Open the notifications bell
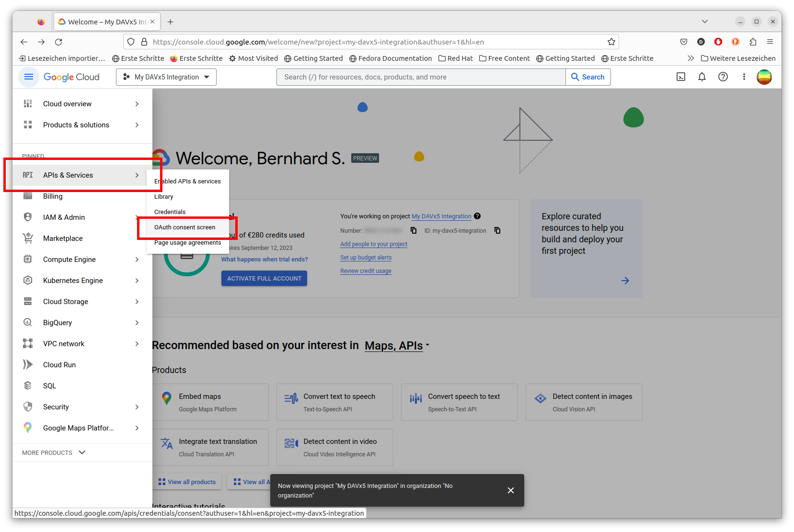 point(702,77)
